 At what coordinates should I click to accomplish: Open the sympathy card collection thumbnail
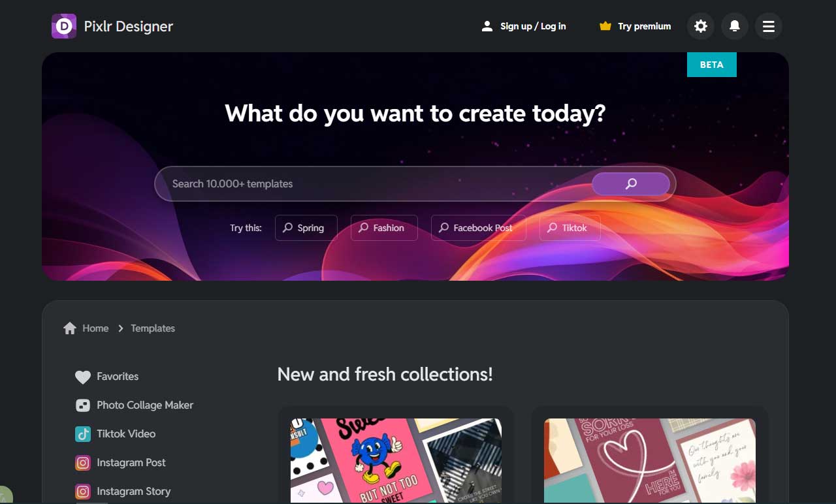[x=649, y=460]
